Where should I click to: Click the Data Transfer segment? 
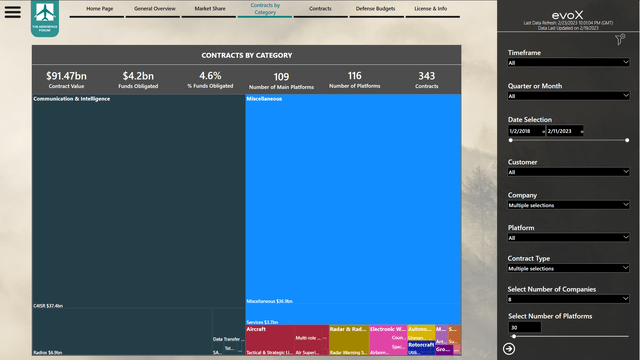pyautogui.click(x=228, y=326)
